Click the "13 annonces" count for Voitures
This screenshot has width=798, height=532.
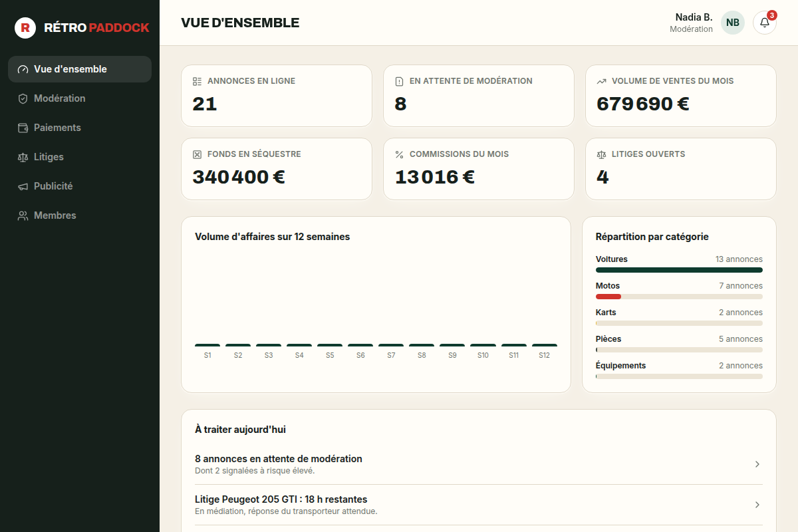coord(739,259)
